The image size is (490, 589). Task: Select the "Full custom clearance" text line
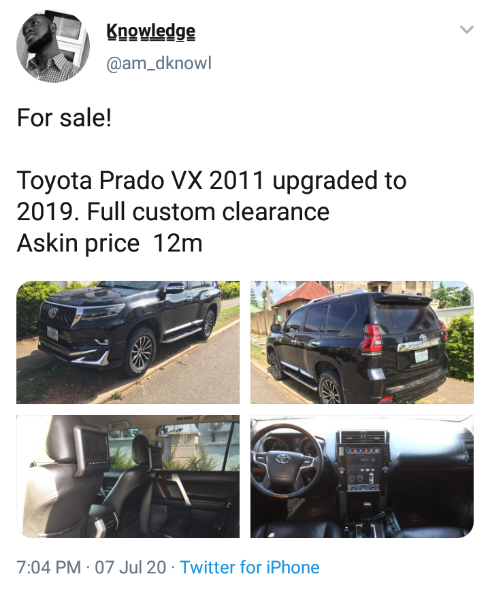coord(208,211)
